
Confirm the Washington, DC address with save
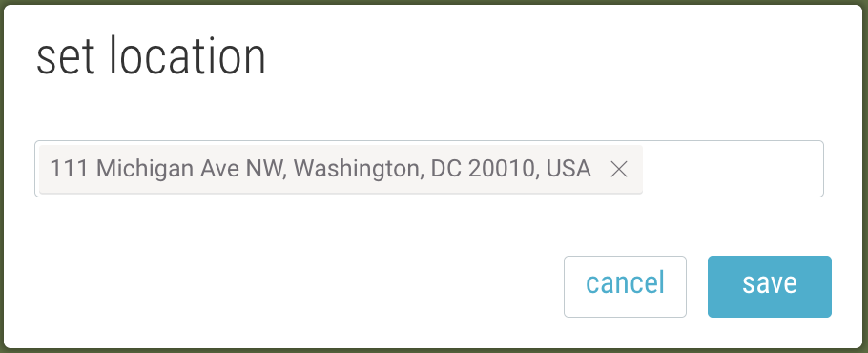[770, 286]
